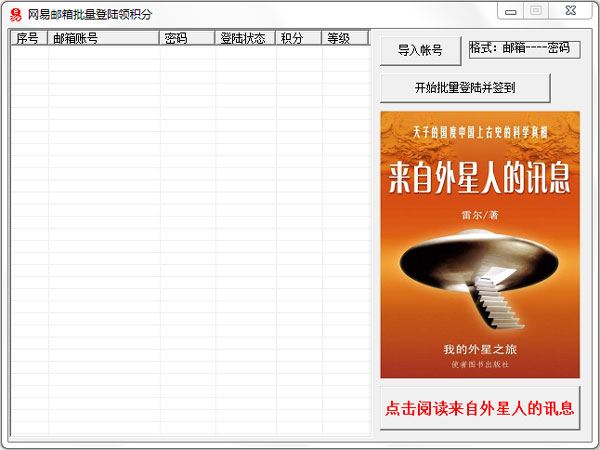Click the 密码 column header
The width and height of the screenshot is (600, 450).
[187, 38]
